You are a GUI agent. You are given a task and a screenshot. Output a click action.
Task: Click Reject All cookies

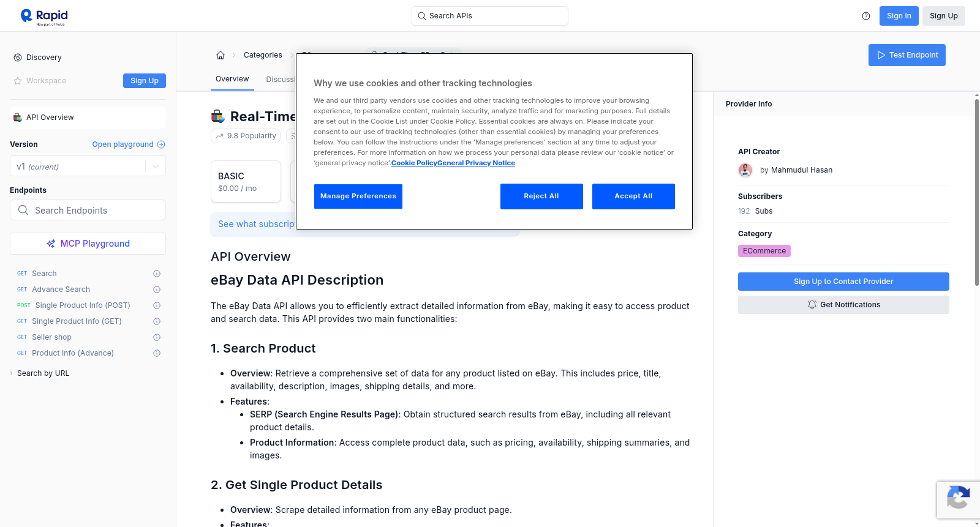[541, 196]
